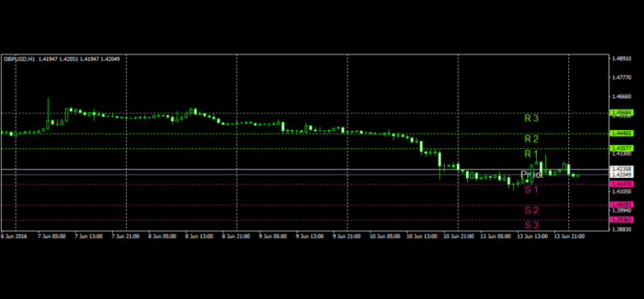644x299 pixels.
Task: Click the pink 1.41470 price tag
Action: point(623,184)
